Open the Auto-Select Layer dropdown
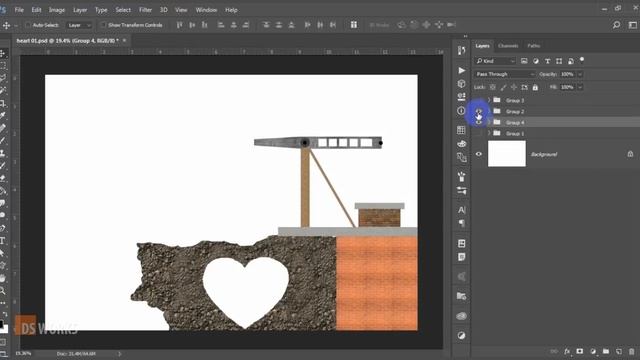Screen dimensions: 640x360 tap(79, 25)
